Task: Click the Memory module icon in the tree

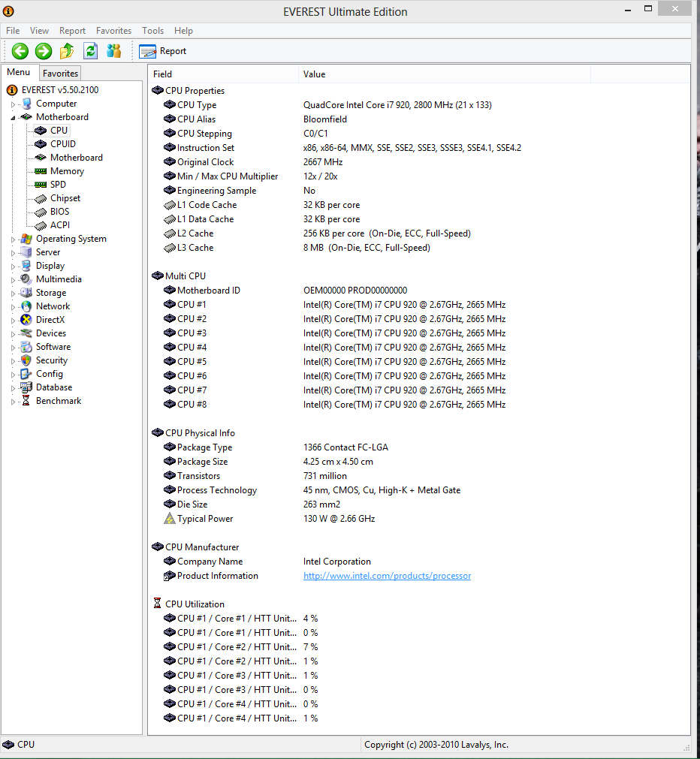Action: tap(41, 171)
